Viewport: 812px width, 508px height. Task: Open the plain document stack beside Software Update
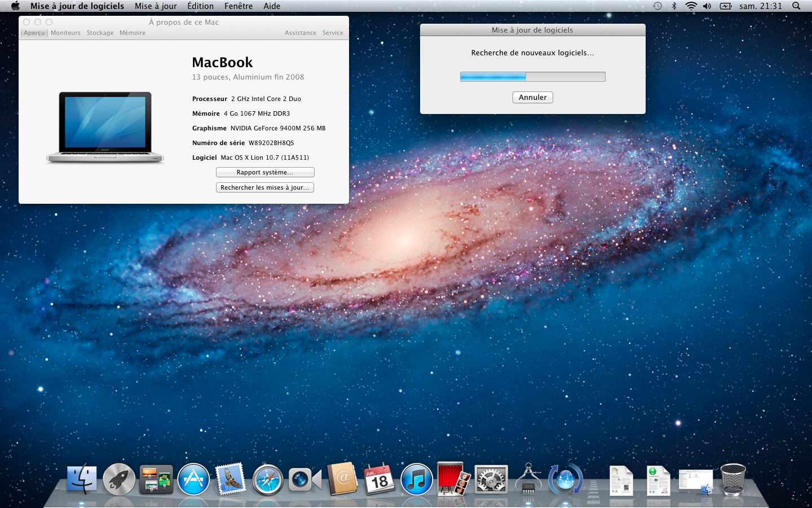tap(621, 480)
